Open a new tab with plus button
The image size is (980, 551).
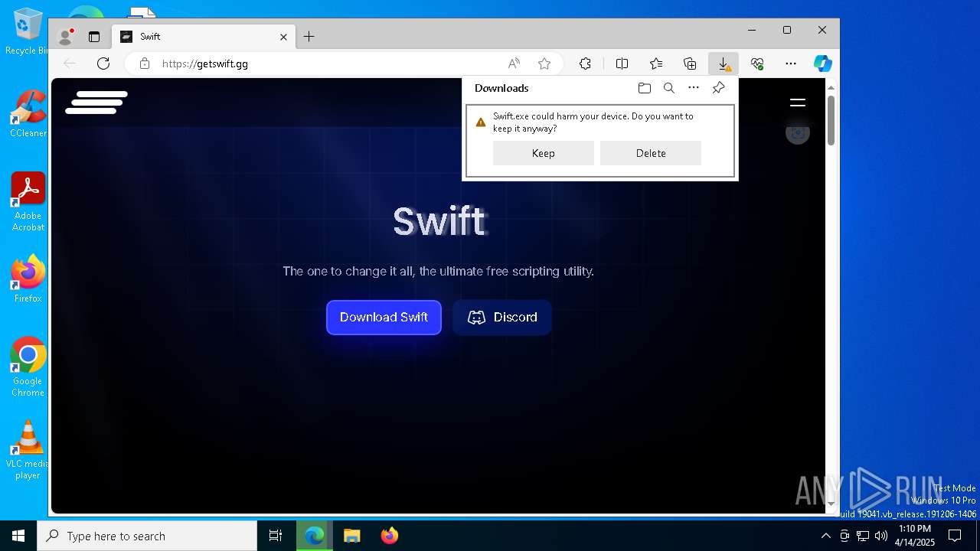click(309, 37)
